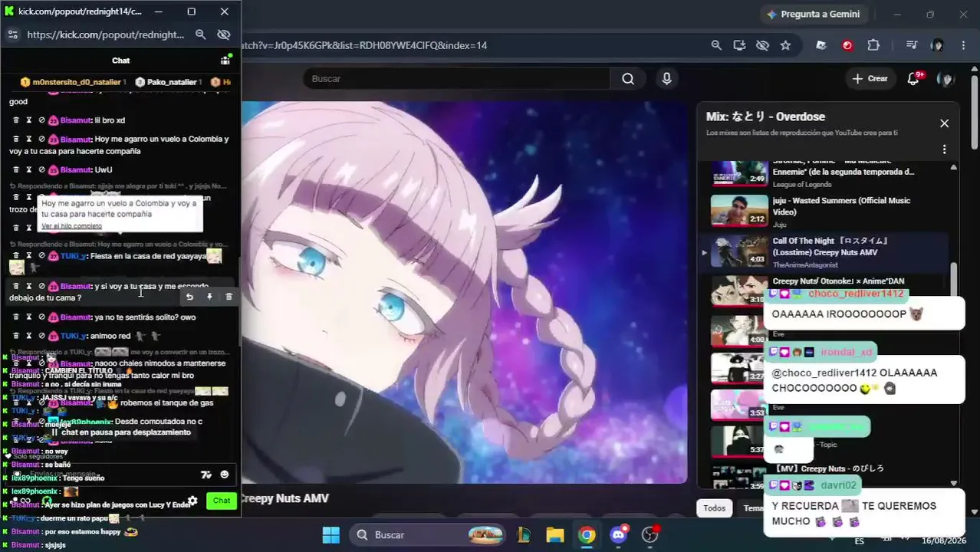Image resolution: width=980 pixels, height=552 pixels.
Task: Open YouTube notifications bell
Action: tap(913, 79)
